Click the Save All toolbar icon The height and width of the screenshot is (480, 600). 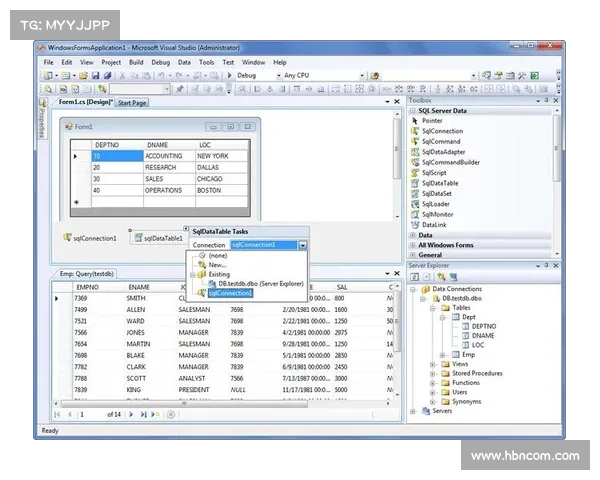click(108, 75)
